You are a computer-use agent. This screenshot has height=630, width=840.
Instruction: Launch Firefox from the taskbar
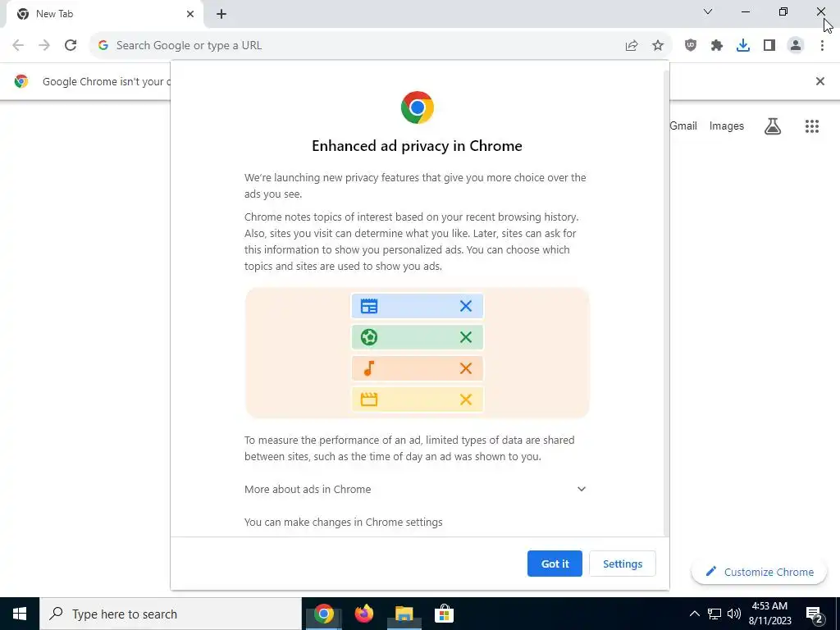click(363, 614)
